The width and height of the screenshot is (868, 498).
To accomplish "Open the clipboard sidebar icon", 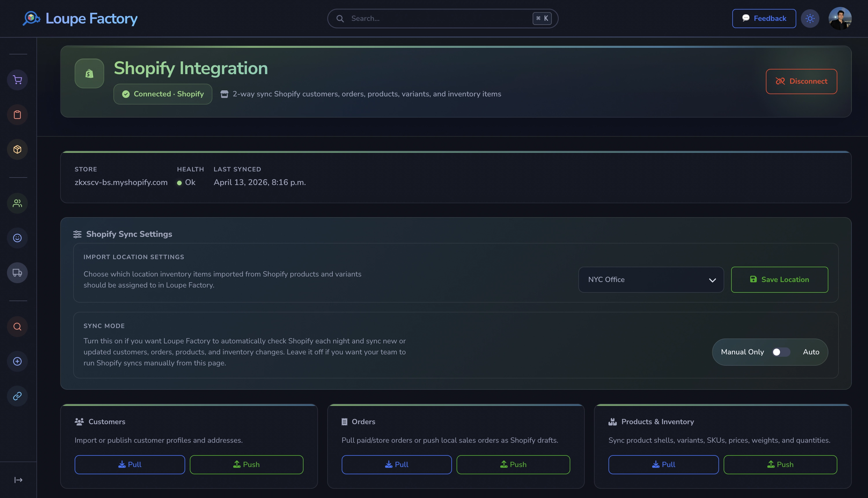I will pos(17,115).
